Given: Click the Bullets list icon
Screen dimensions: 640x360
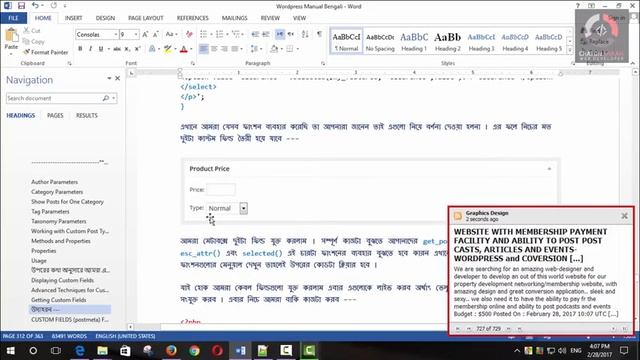Looking at the screenshot, I should [x=204, y=34].
